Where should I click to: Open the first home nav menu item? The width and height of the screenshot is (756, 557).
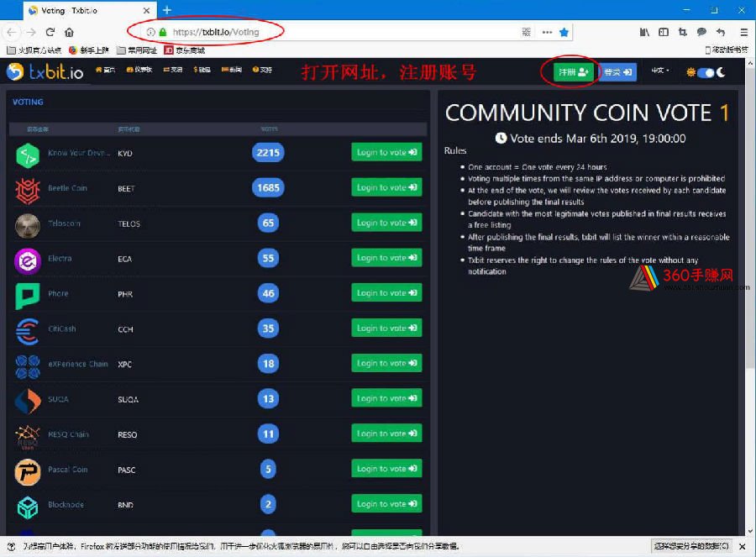point(106,70)
